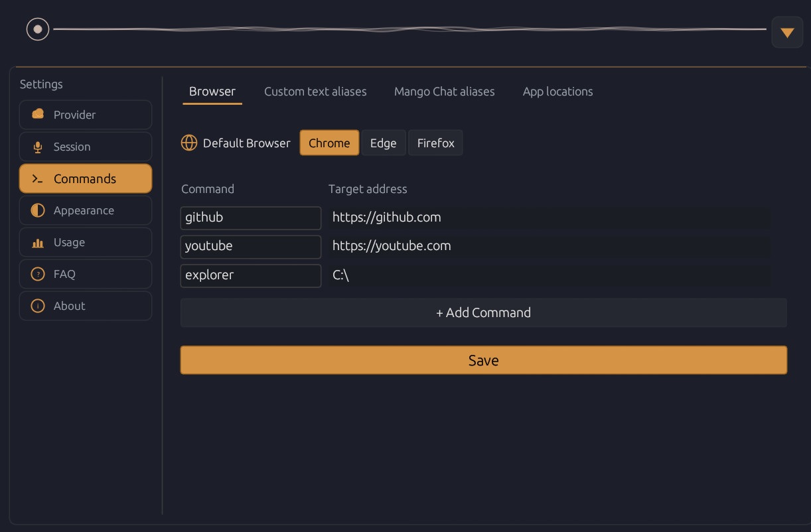Viewport: 811px width, 532px height.
Task: Select Chrome as default browser
Action: point(329,143)
